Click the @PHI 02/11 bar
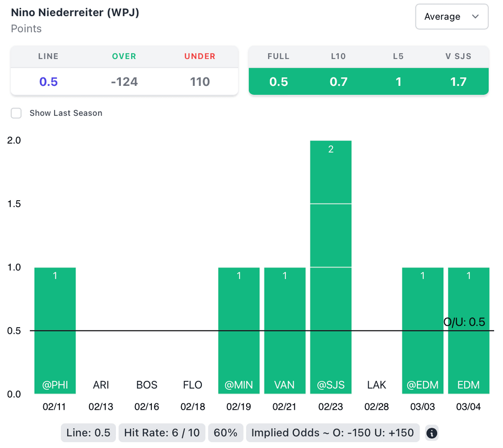This screenshot has width=503, height=448. click(x=55, y=330)
